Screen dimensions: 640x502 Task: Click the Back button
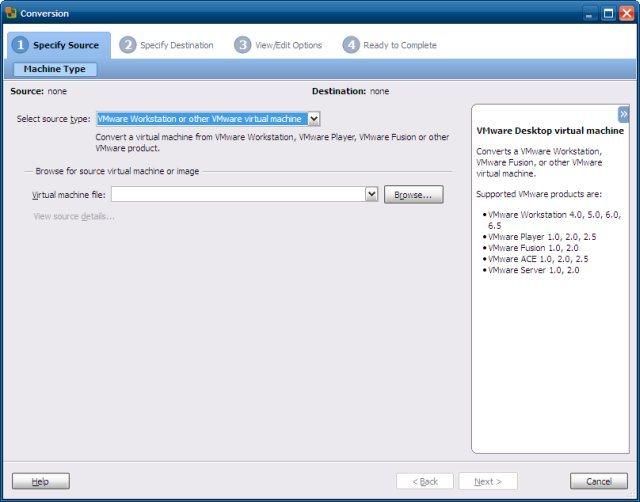click(x=425, y=482)
